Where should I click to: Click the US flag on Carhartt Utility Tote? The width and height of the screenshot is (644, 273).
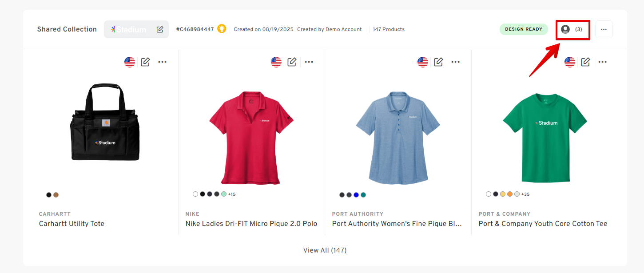tap(130, 62)
